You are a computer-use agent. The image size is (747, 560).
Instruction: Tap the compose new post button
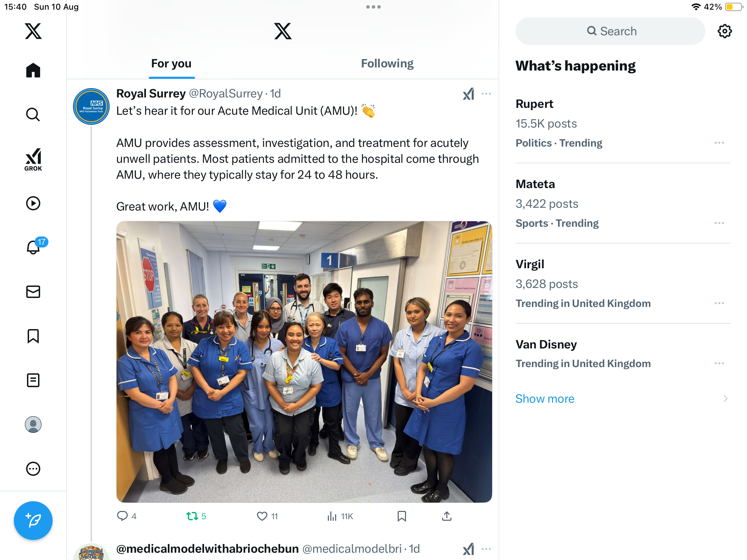pyautogui.click(x=33, y=520)
